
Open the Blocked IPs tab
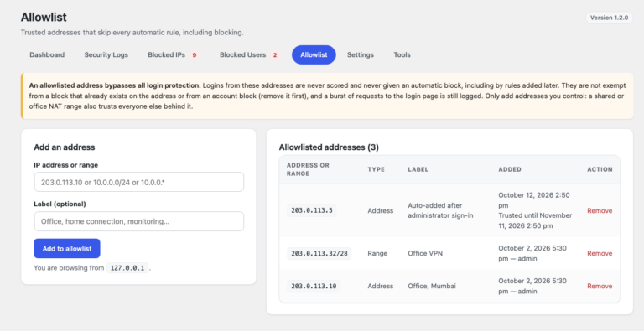(173, 54)
